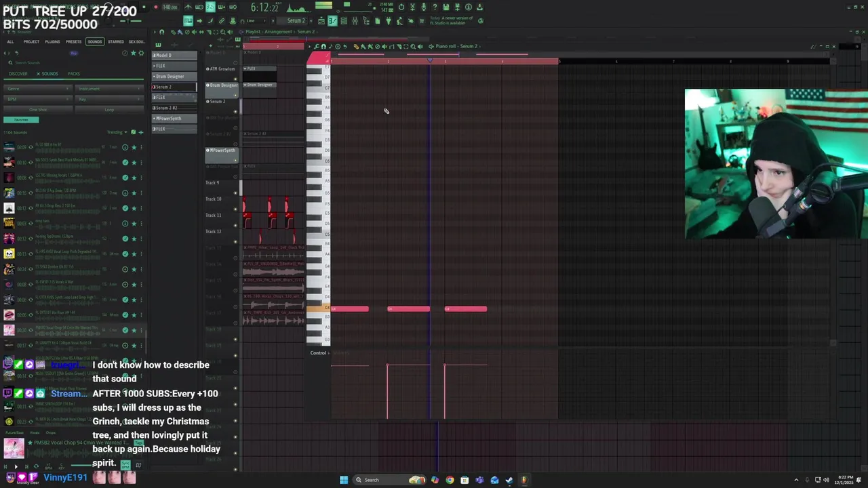This screenshot has height=488, width=868.
Task: Open the Key filter dropdown
Action: pyautogui.click(x=109, y=99)
